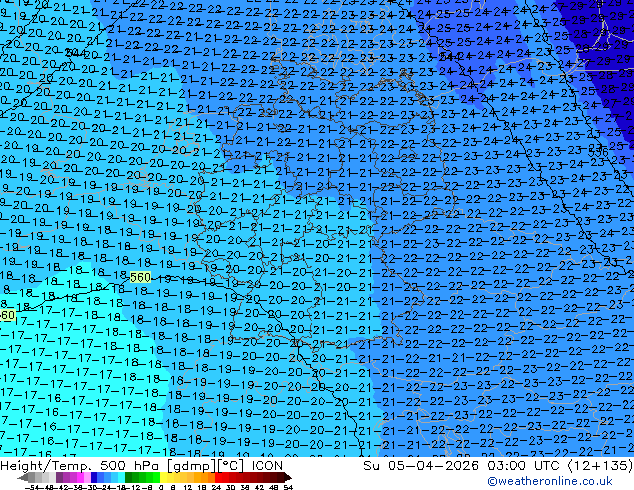The image size is (634, 490).
Task: Click the cyan legend swatch near -18
Action: [x=121, y=477]
